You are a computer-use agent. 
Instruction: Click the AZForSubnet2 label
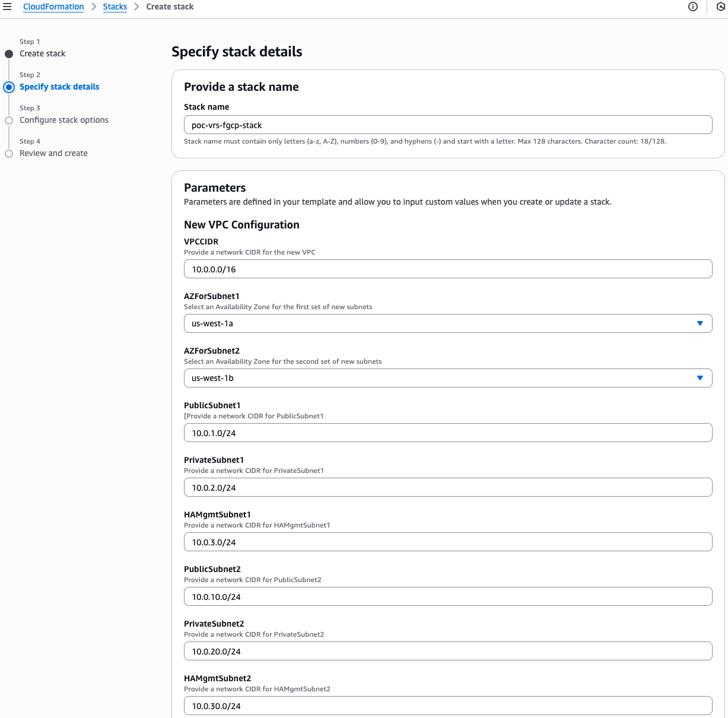pos(212,351)
